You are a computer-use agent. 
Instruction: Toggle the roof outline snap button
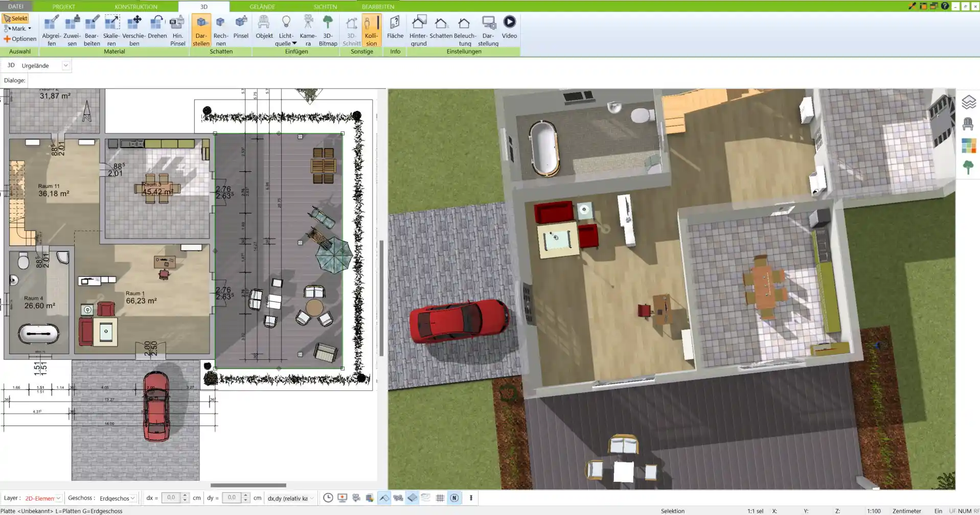pos(384,498)
